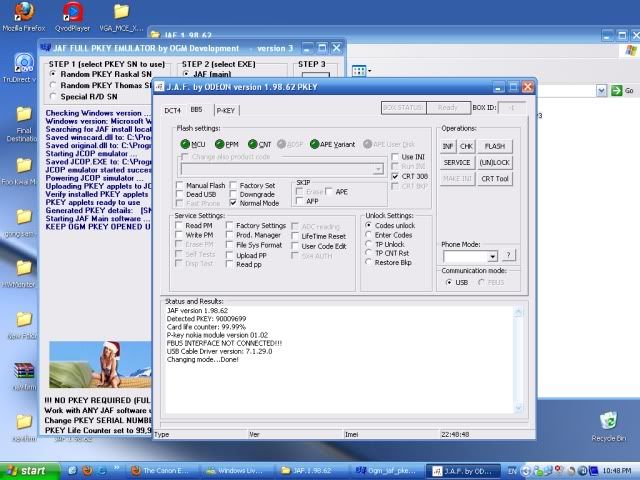Image resolution: width=640 pixels, height=480 pixels.
Task: Switch to the P-KEY tab
Action: 226,110
